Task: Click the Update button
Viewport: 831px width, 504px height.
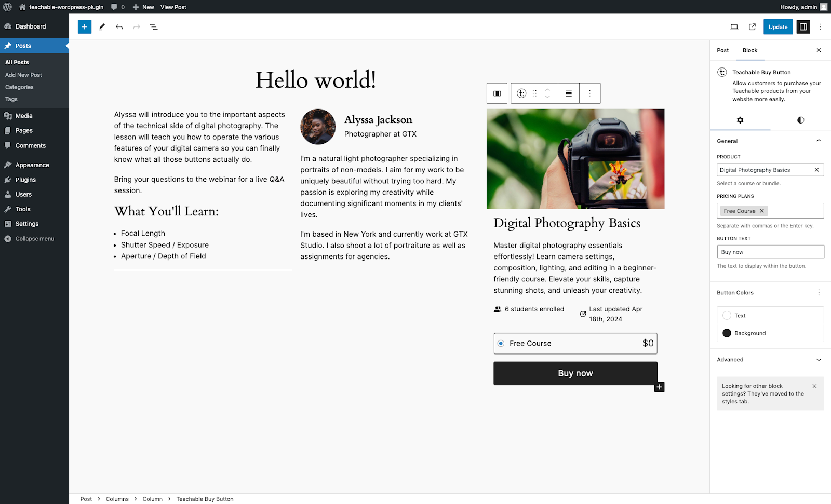Action: tap(778, 27)
